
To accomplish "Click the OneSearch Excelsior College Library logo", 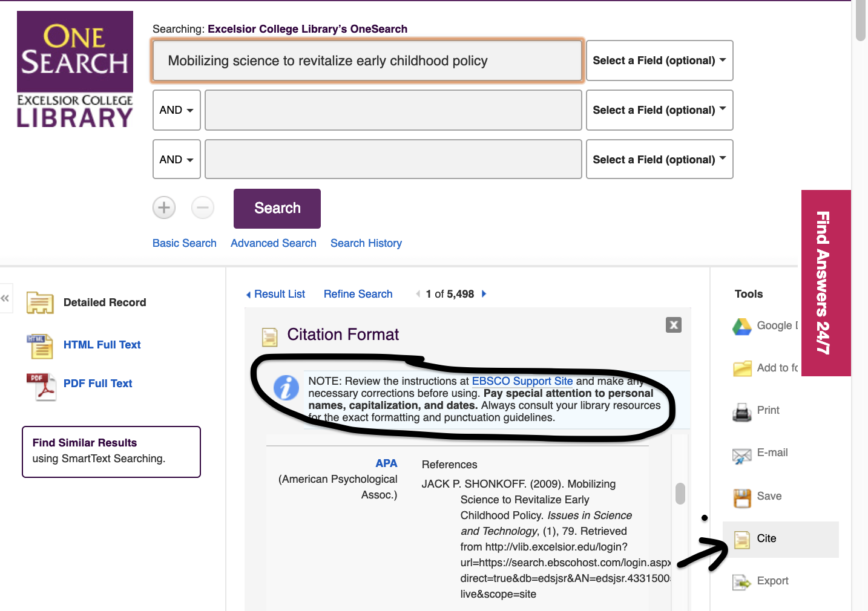I will click(75, 70).
